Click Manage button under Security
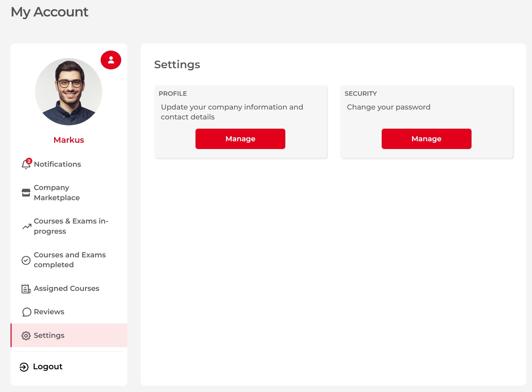 [x=426, y=139]
